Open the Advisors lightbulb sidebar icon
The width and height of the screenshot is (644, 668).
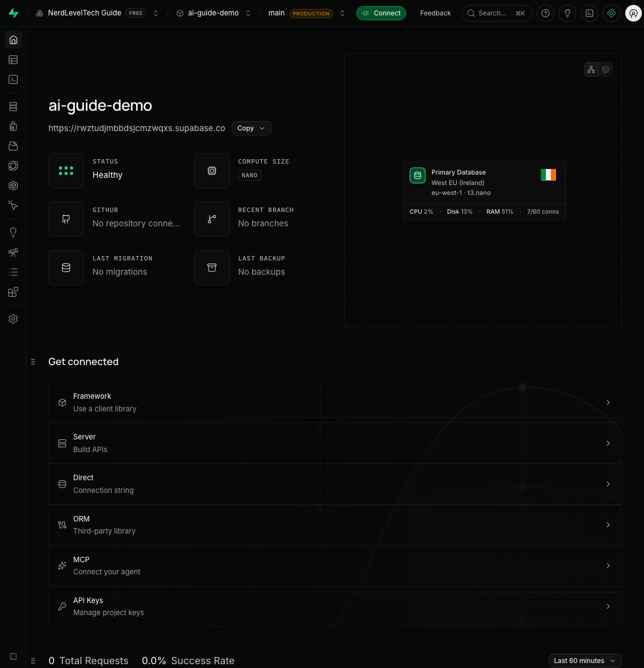13,232
